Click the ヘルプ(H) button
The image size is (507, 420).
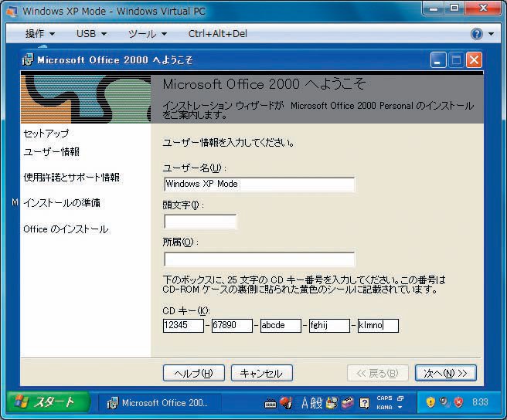[x=194, y=373]
